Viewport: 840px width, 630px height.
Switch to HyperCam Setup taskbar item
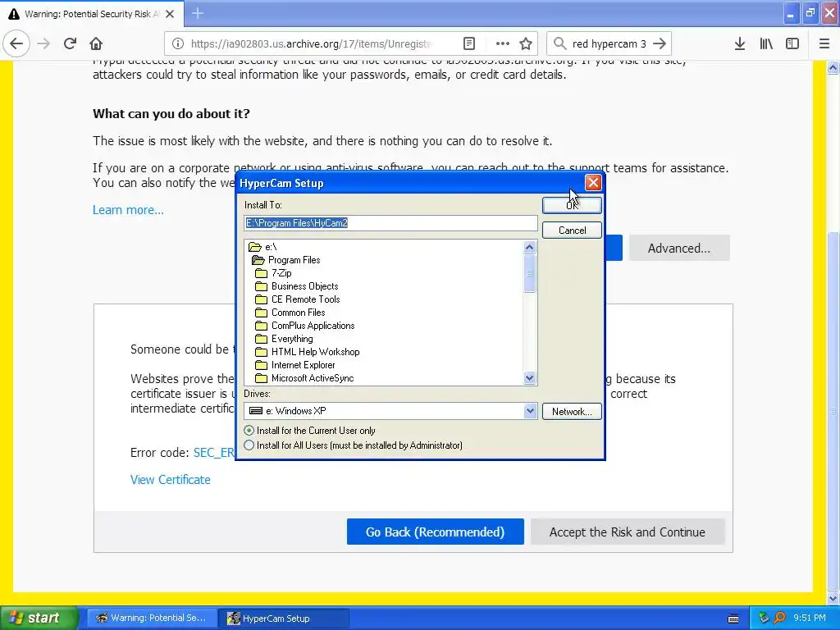click(x=284, y=619)
